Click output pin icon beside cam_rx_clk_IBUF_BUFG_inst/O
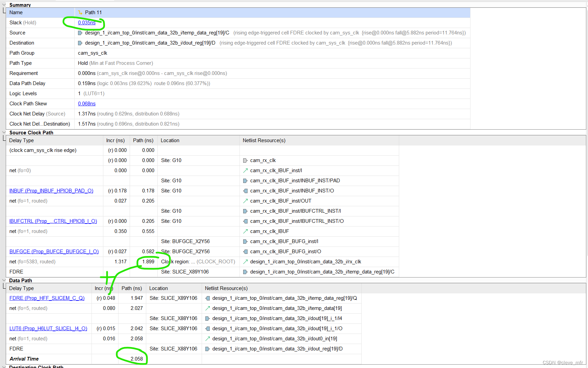588x368 pixels. click(246, 252)
